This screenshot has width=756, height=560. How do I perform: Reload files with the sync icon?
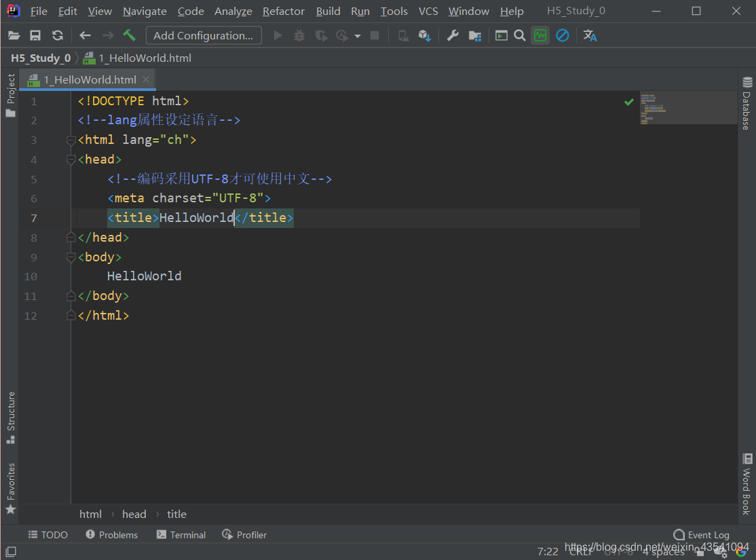58,35
